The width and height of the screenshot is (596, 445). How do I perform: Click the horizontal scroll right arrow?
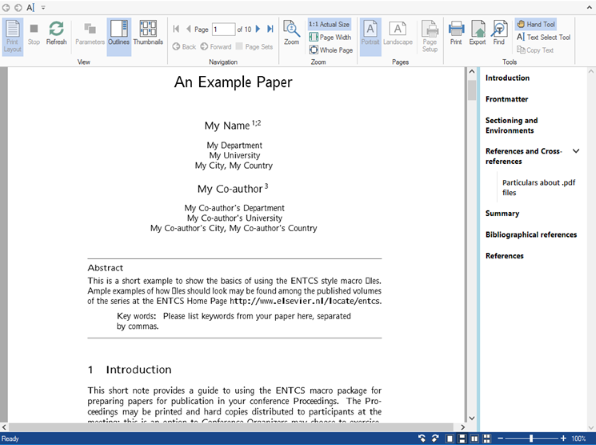pos(463,427)
